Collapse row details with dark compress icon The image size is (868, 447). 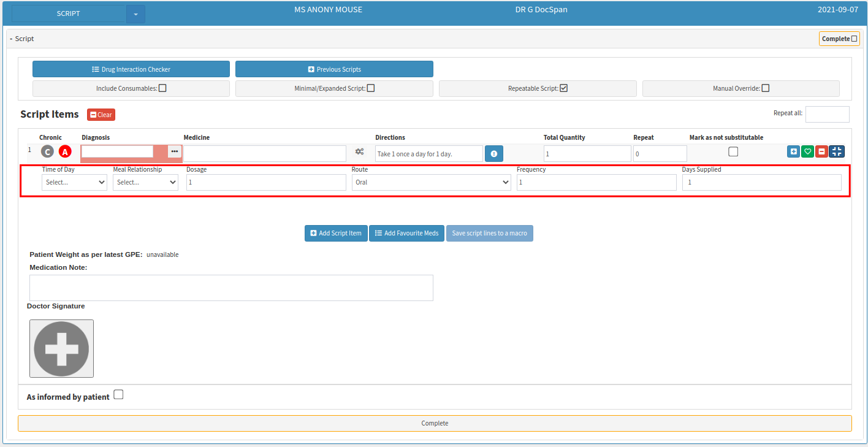(837, 151)
